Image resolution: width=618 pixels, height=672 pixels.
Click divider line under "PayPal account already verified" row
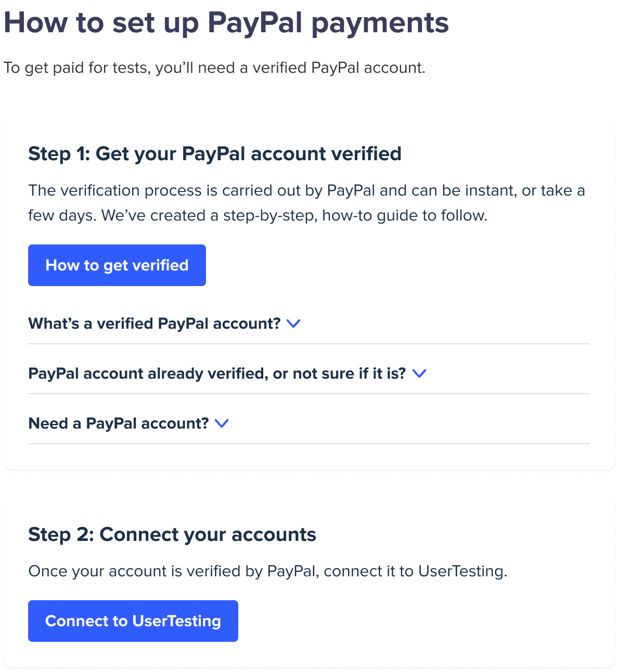pos(309,394)
